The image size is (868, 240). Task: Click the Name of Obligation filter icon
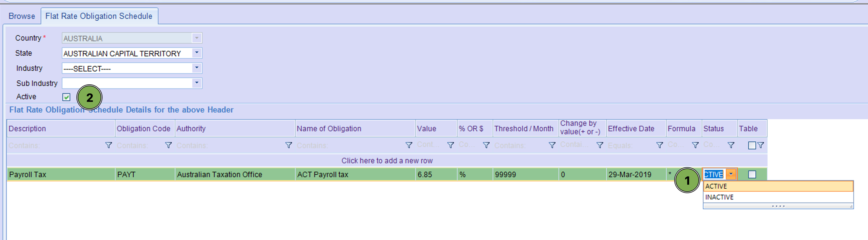408,145
